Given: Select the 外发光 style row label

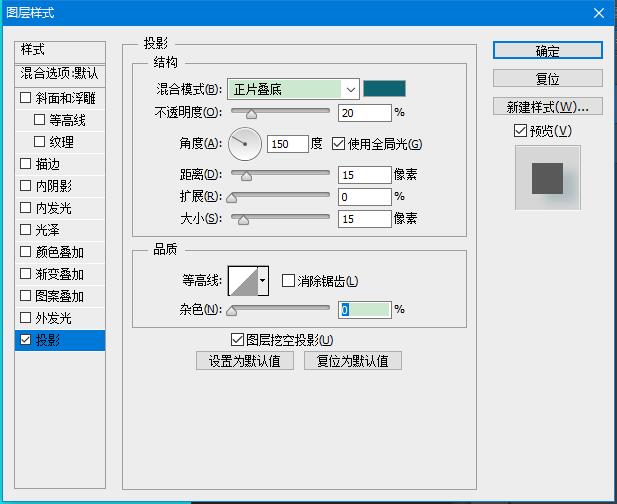Looking at the screenshot, I should (x=54, y=318).
